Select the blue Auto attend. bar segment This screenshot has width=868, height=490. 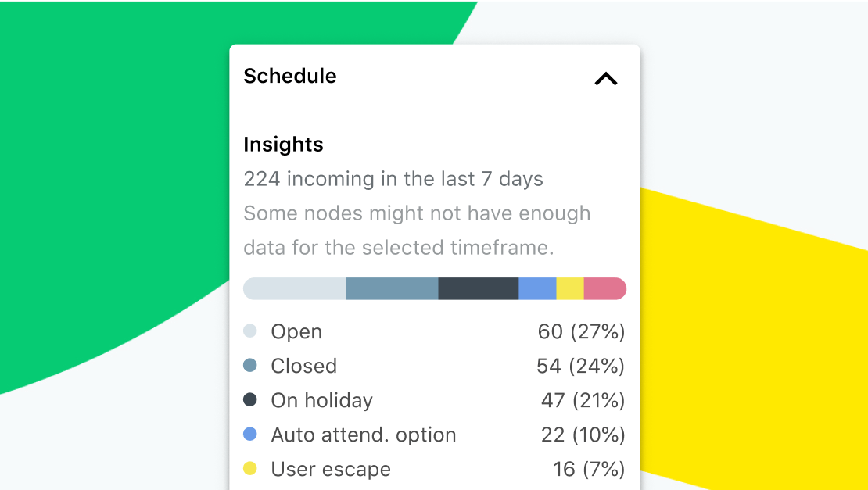(x=537, y=288)
